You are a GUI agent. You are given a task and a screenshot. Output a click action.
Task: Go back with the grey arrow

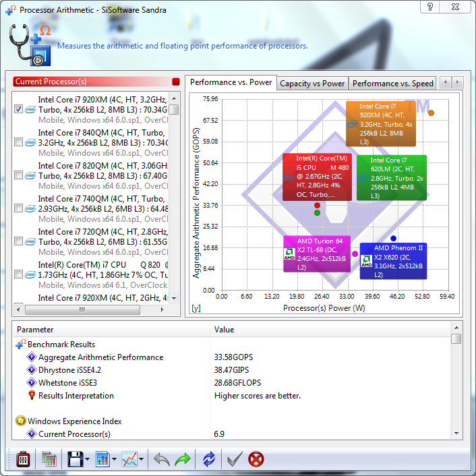pyautogui.click(x=162, y=459)
